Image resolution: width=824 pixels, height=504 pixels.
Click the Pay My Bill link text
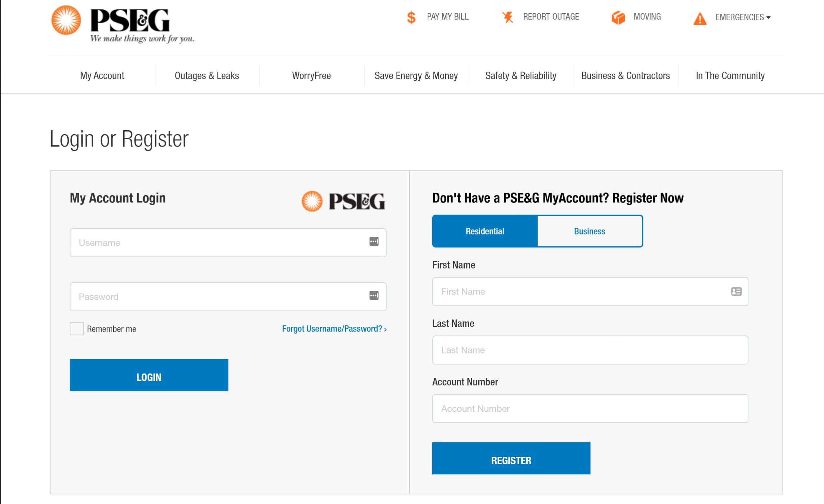[x=447, y=17]
